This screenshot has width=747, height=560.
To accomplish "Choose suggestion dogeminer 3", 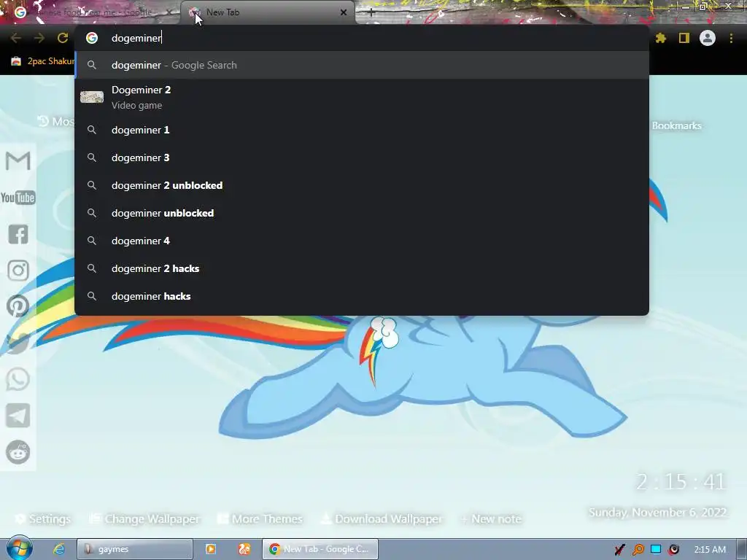I will 362,157.
